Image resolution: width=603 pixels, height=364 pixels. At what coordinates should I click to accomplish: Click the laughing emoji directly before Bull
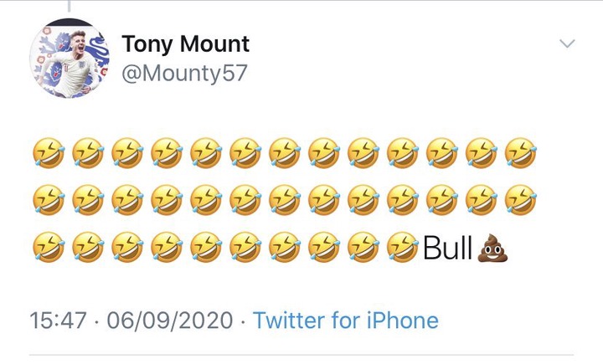(x=403, y=248)
